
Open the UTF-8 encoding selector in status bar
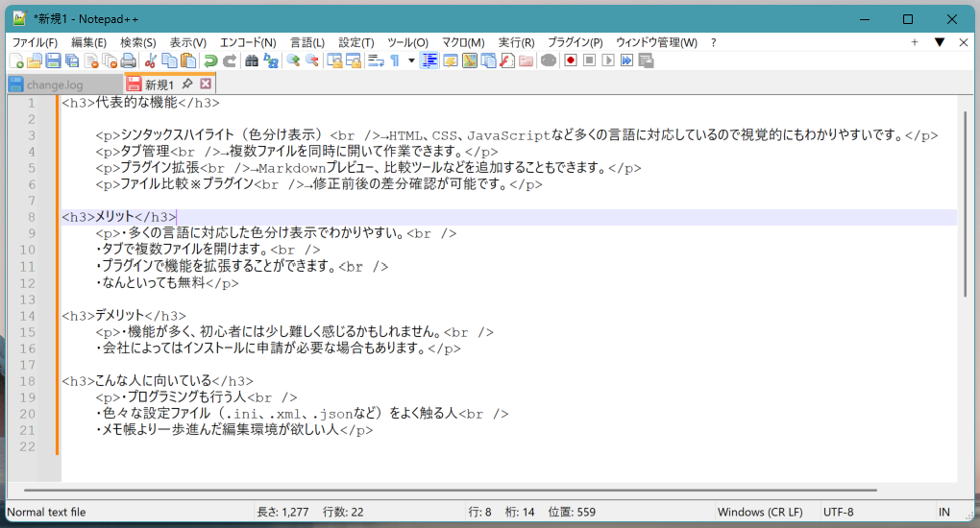click(838, 513)
